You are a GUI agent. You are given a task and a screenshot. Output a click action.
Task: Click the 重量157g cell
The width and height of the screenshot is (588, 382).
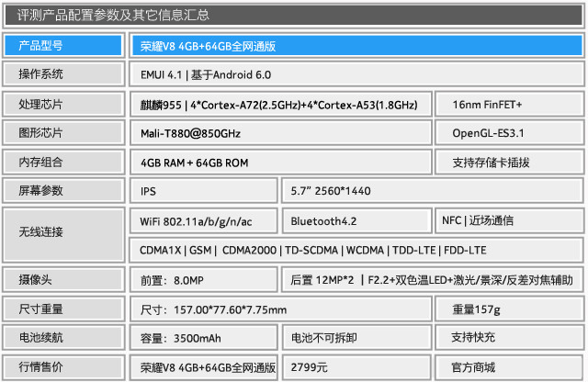(x=509, y=309)
